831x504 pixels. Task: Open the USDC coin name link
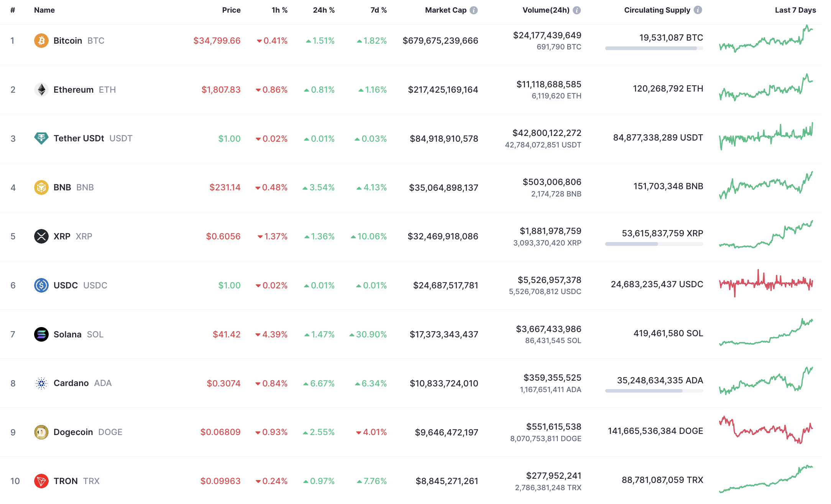click(x=66, y=285)
